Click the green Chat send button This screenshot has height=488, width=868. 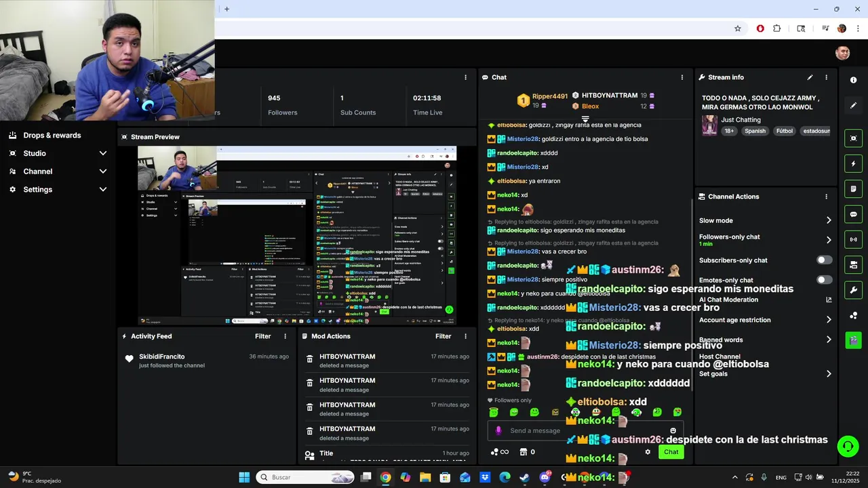coord(671,452)
